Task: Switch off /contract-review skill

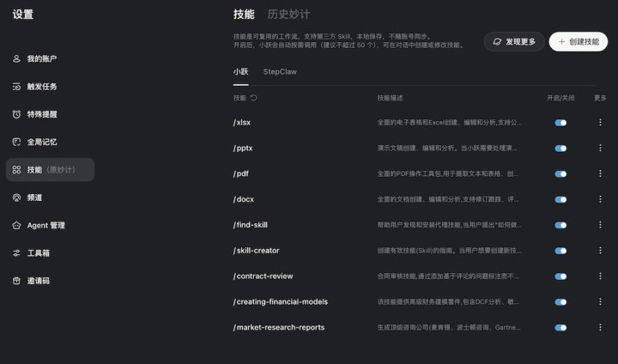Action: coord(560,276)
